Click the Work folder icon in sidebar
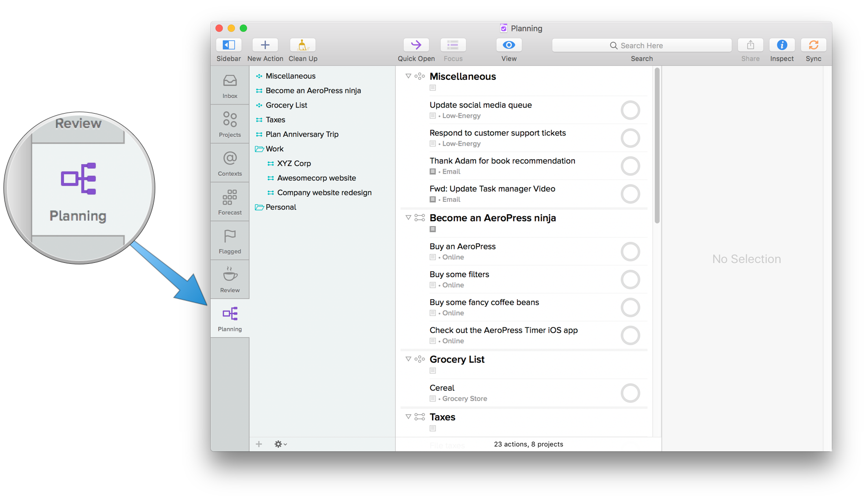Viewport: 868px width, 502px height. 259,149
